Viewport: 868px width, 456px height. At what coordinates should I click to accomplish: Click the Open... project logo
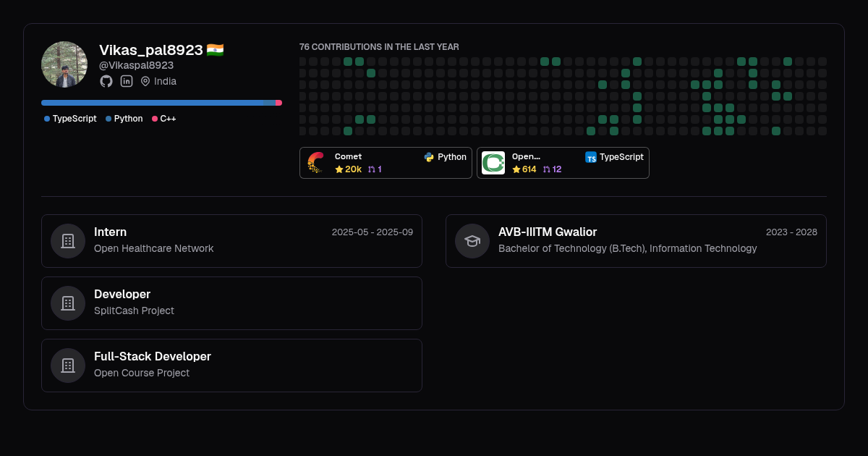[x=493, y=163]
